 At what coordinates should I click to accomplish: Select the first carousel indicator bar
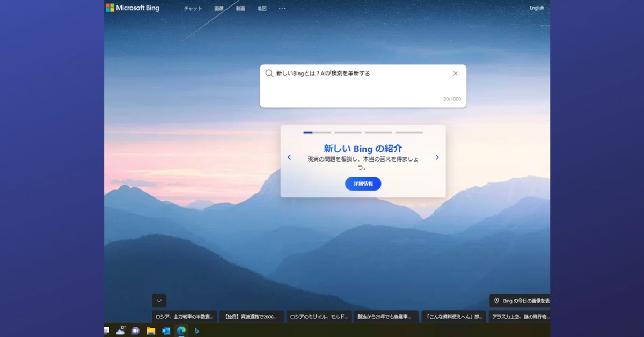pos(317,132)
